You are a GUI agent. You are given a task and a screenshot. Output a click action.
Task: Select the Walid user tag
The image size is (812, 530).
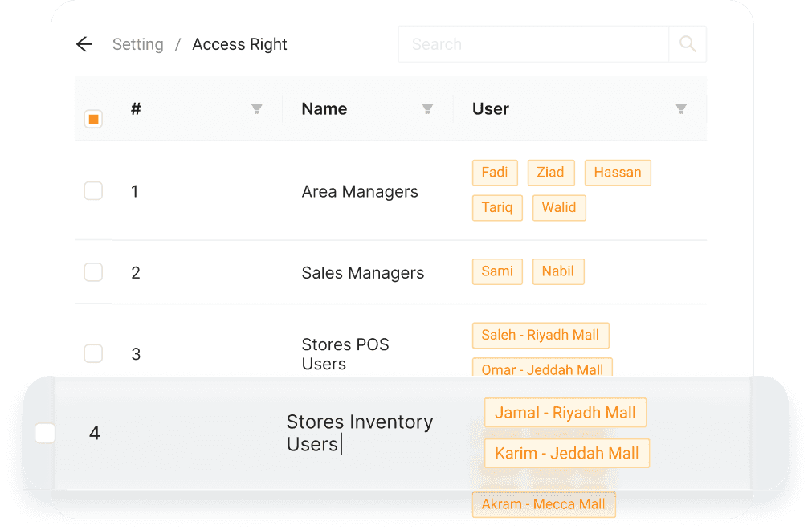pos(559,207)
